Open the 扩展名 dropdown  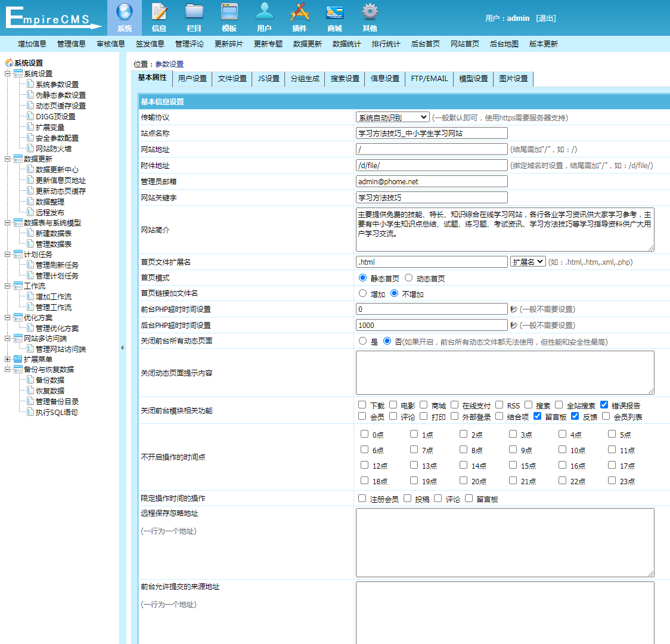(528, 262)
